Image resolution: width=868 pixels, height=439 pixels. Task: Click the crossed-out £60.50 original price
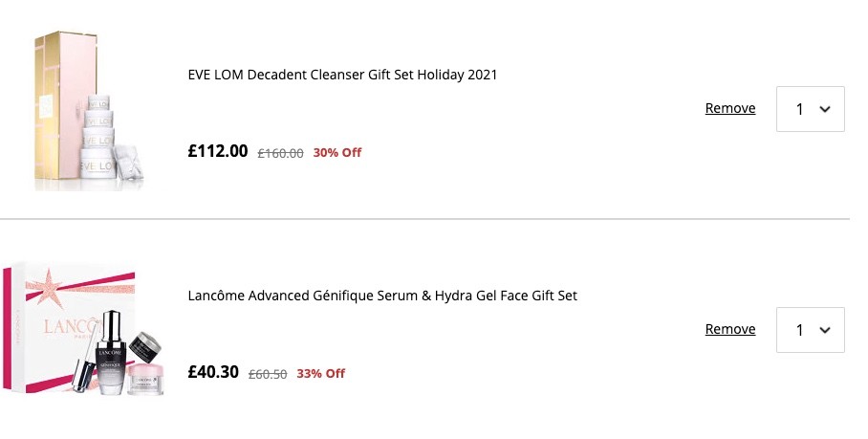268,374
